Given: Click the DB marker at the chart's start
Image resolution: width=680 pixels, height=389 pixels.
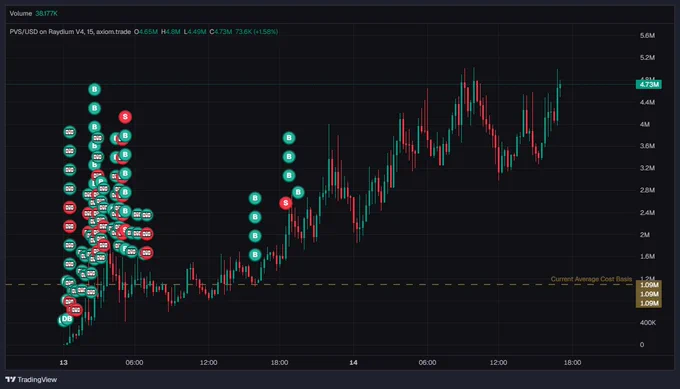Looking at the screenshot, I should point(67,319).
